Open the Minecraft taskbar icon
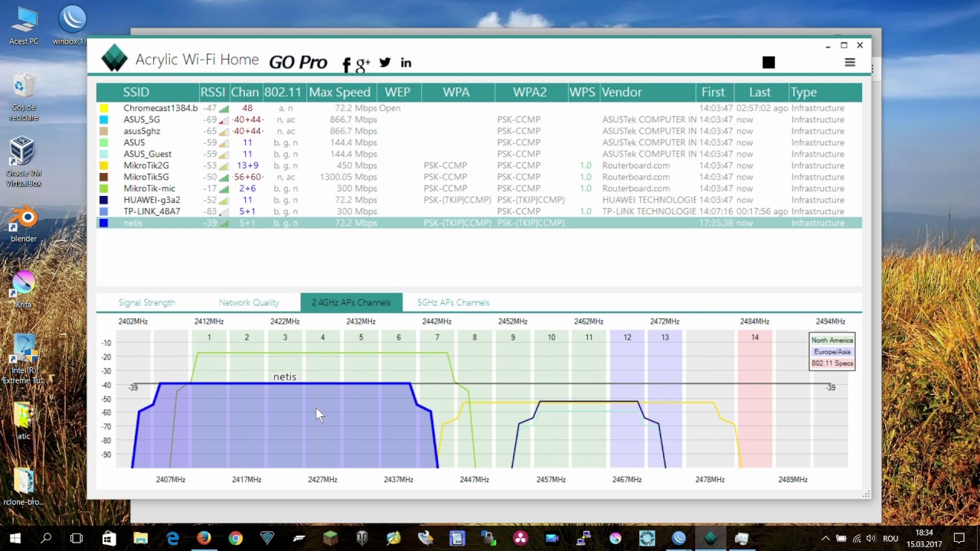This screenshot has height=551, width=980. point(330,538)
